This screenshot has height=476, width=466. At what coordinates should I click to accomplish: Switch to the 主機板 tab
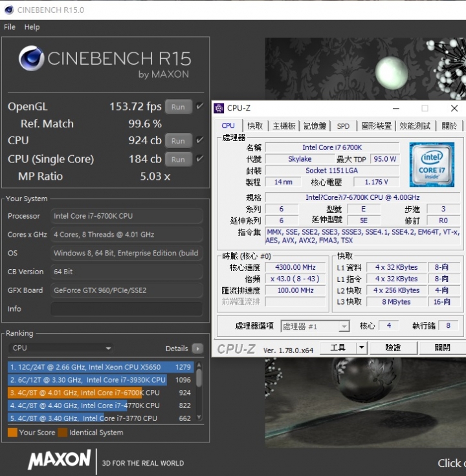pyautogui.click(x=284, y=126)
